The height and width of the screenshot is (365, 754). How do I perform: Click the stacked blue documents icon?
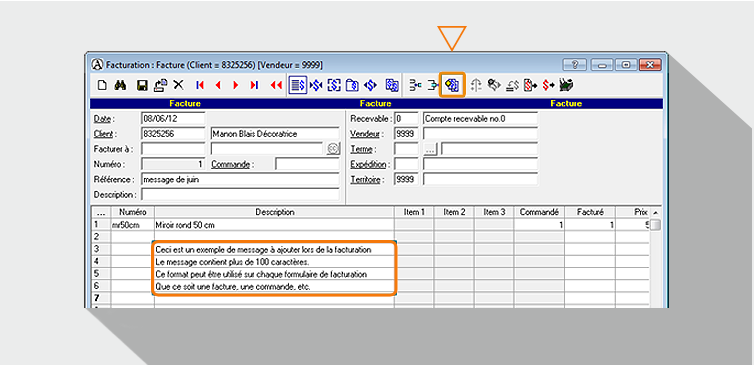point(392,86)
